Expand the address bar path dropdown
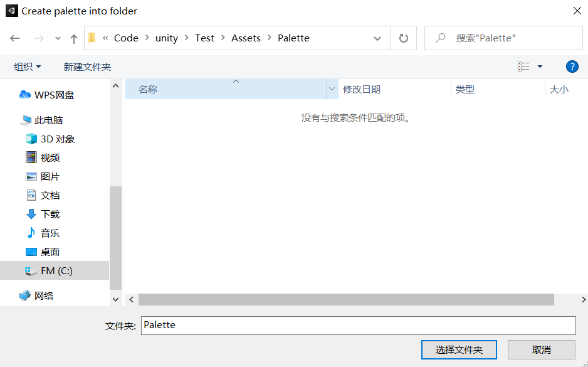The image size is (588, 367). click(377, 38)
